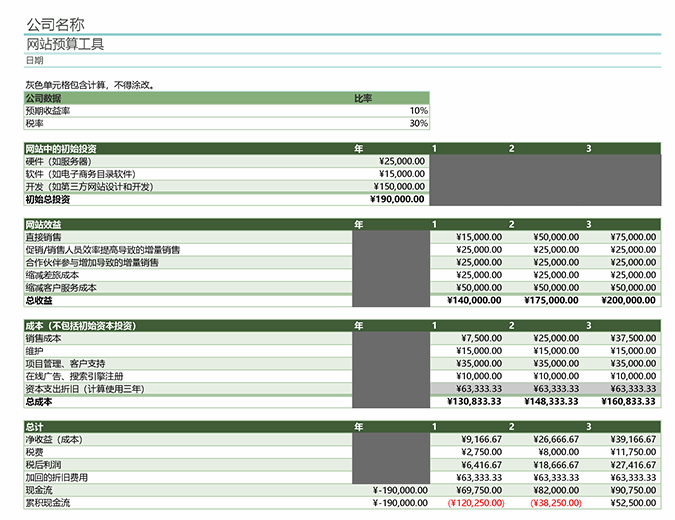This screenshot has height=520, width=675.
Task: Select 总收益 year 2 ¥175,000.00
Action: coord(551,300)
